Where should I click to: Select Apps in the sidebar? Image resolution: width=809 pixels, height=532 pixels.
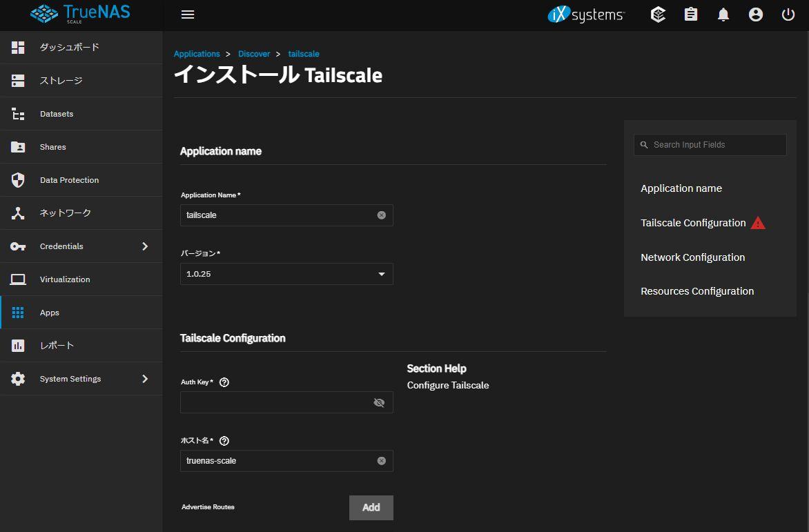[x=49, y=312]
